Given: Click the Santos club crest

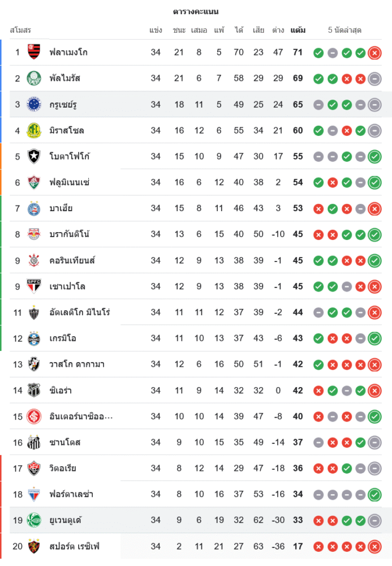Looking at the screenshot, I should (x=34, y=443).
